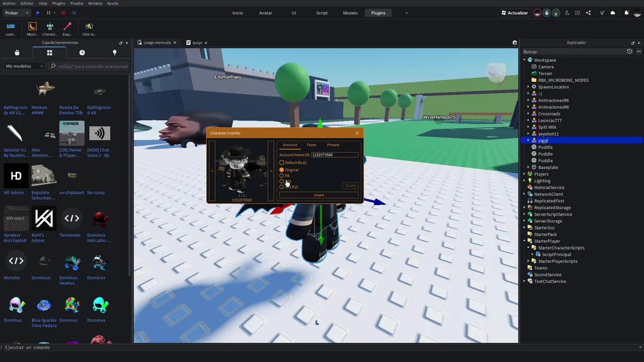The width and height of the screenshot is (644, 362).
Task: Expand the Crossroads model node
Action: coord(528,114)
